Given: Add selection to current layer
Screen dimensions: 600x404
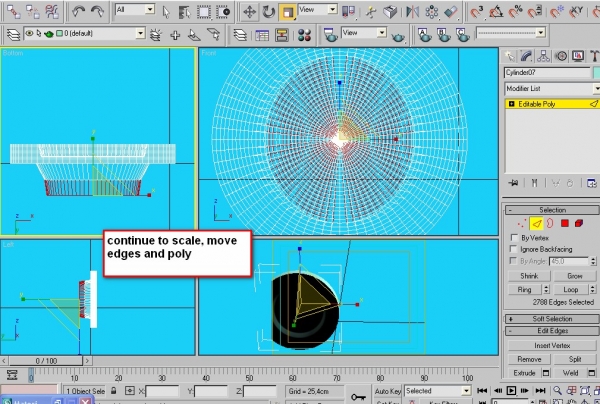Looking at the screenshot, I should pyautogui.click(x=175, y=35).
